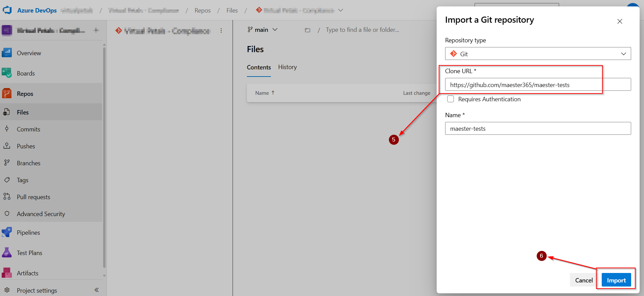Click the root folder icon in path bar
This screenshot has width=644, height=296.
307,30
